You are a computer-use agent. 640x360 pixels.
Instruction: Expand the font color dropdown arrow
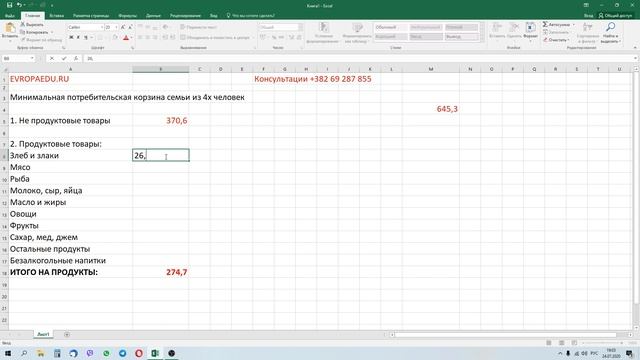pos(131,38)
